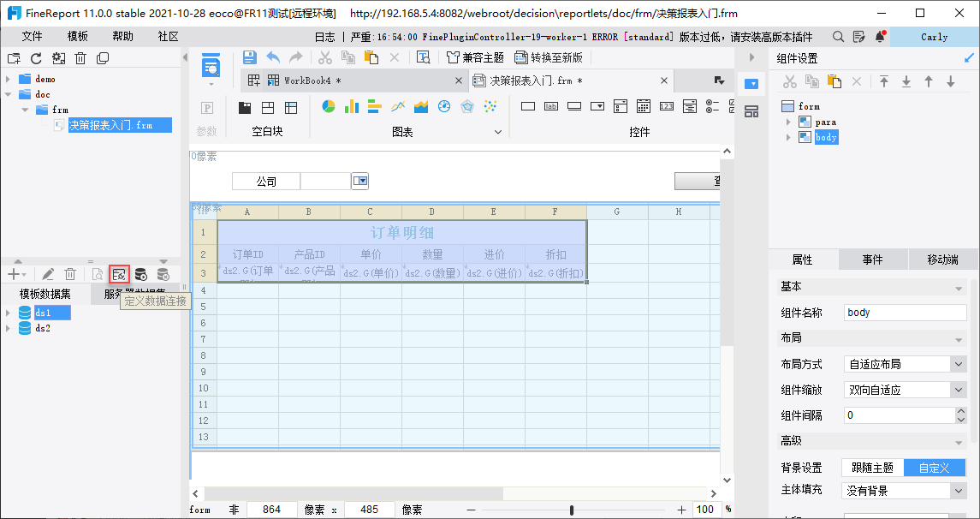Click the Undo arrow icon

pos(273,57)
